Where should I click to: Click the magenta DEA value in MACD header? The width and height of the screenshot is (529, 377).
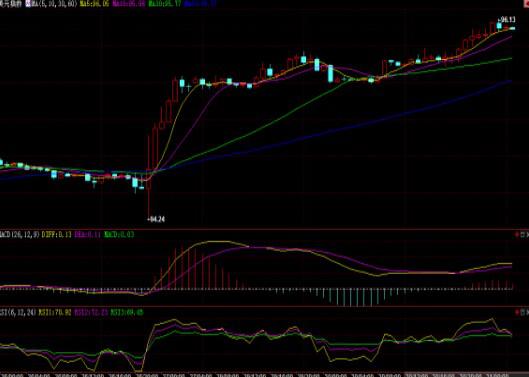click(87, 234)
